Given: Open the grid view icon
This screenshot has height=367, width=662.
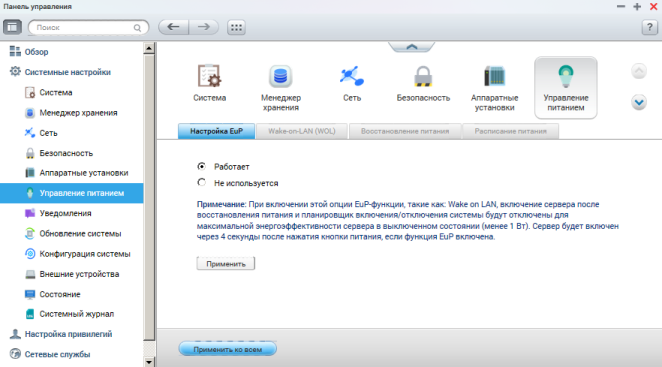Looking at the screenshot, I should pos(236,27).
